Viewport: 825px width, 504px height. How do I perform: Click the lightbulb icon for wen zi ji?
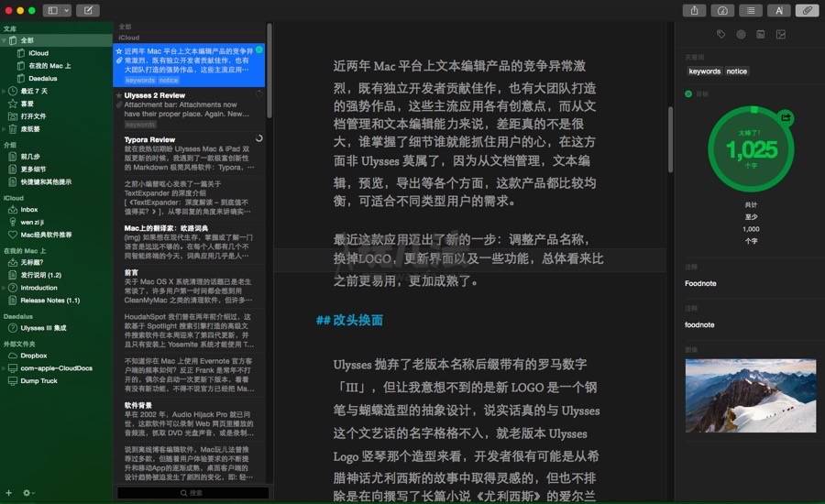click(13, 222)
